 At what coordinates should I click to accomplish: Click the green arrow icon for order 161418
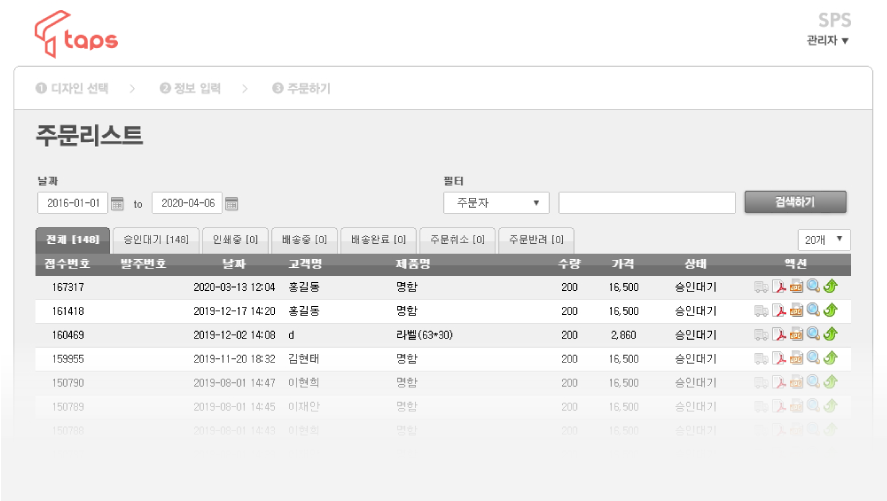830,310
